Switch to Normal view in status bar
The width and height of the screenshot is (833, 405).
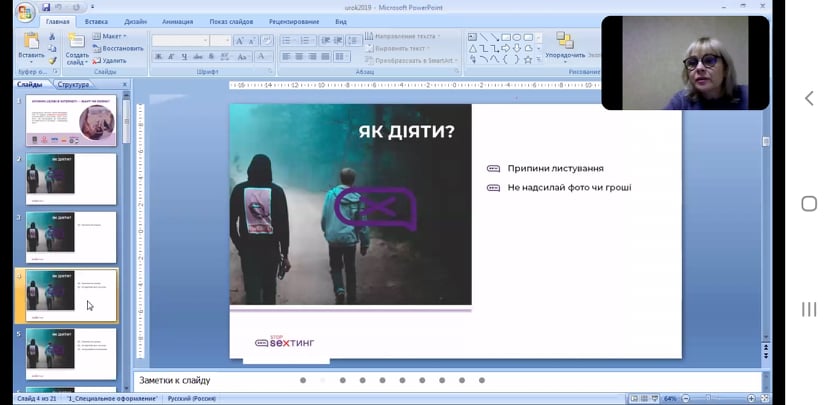(x=634, y=398)
